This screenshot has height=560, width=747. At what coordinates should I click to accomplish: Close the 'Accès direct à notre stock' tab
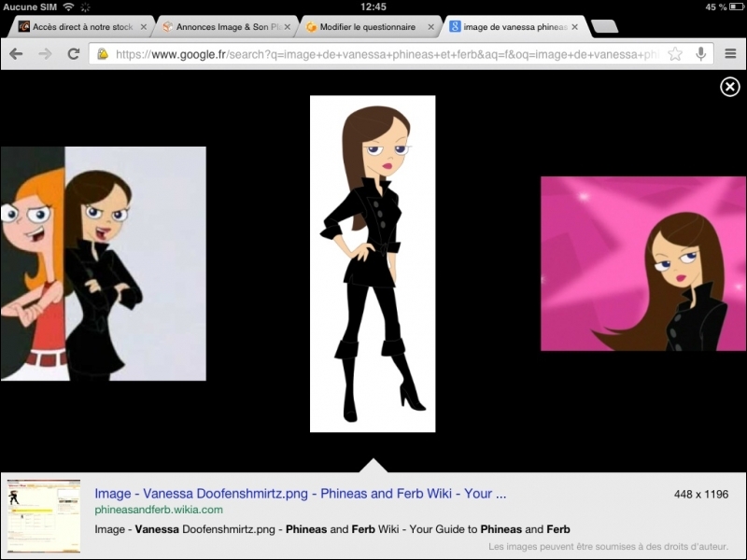[144, 27]
